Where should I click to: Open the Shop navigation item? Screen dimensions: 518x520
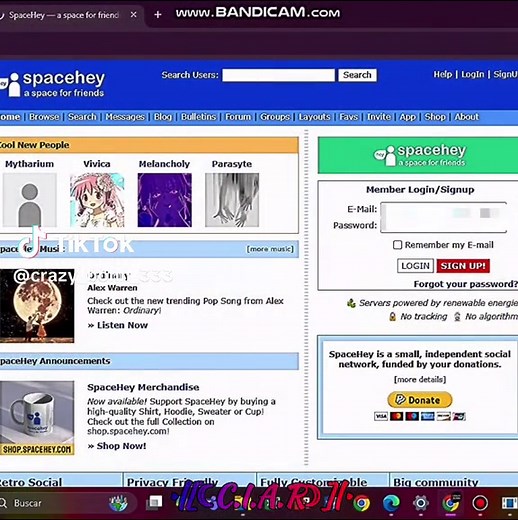pos(435,117)
